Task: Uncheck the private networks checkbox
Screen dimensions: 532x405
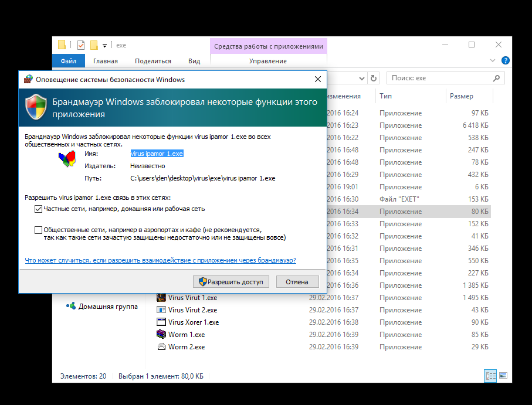Action: 39,209
